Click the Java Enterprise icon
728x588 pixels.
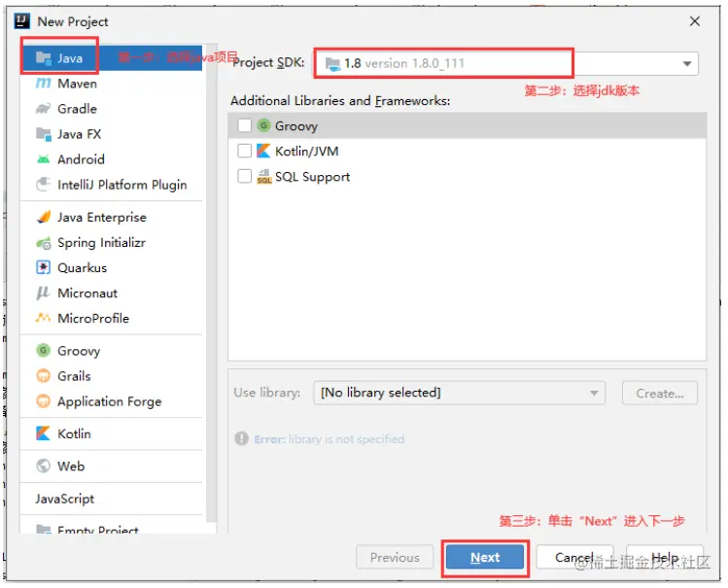[43, 217]
